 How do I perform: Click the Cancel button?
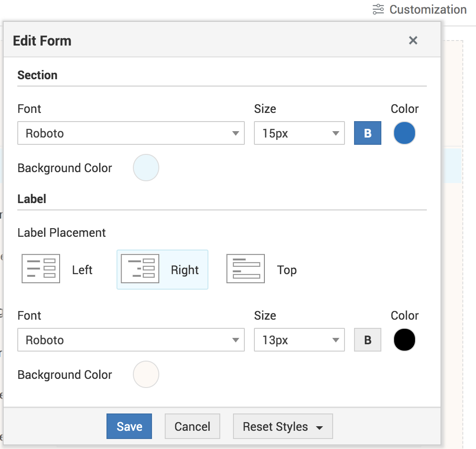[192, 427]
